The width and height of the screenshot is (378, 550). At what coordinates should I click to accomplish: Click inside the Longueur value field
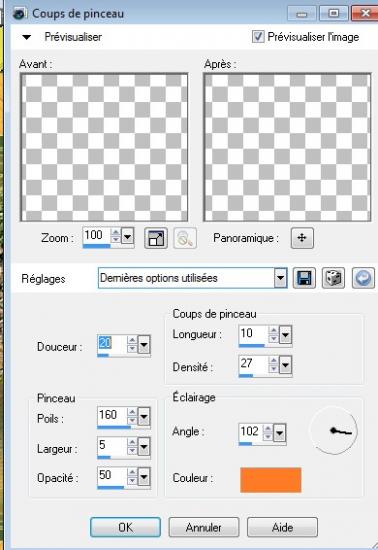[253, 334]
